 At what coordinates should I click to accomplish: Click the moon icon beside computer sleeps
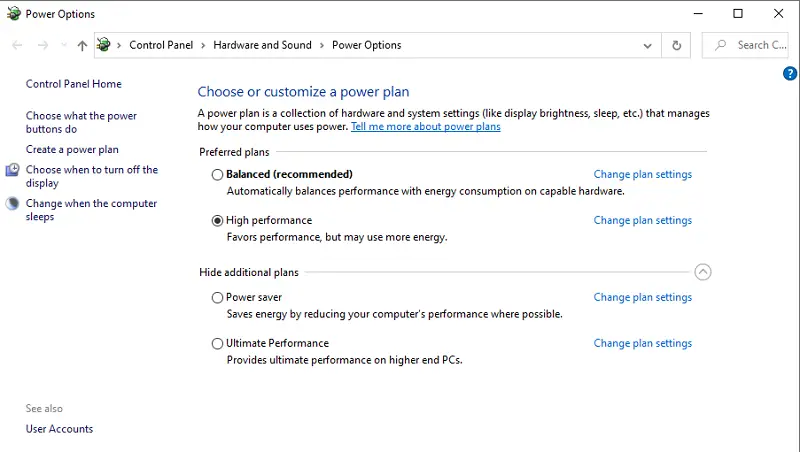12,204
